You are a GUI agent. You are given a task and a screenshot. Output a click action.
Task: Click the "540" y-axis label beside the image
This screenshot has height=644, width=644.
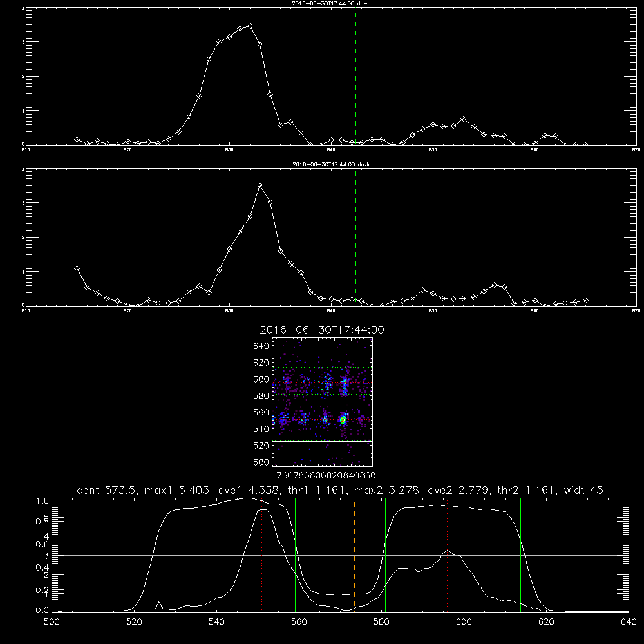click(261, 429)
